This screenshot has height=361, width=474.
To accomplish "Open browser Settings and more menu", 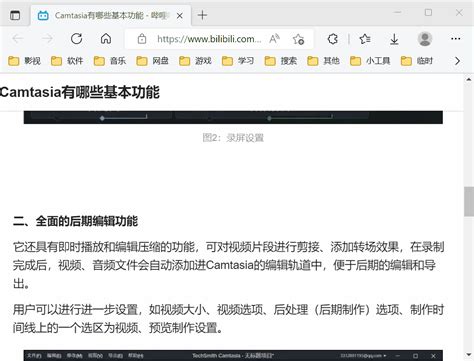I will pyautogui.click(x=455, y=39).
